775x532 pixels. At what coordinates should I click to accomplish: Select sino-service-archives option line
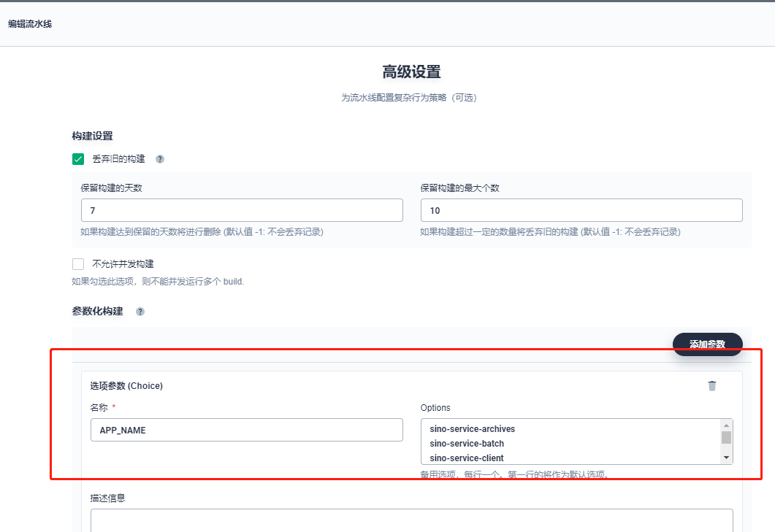tap(472, 429)
